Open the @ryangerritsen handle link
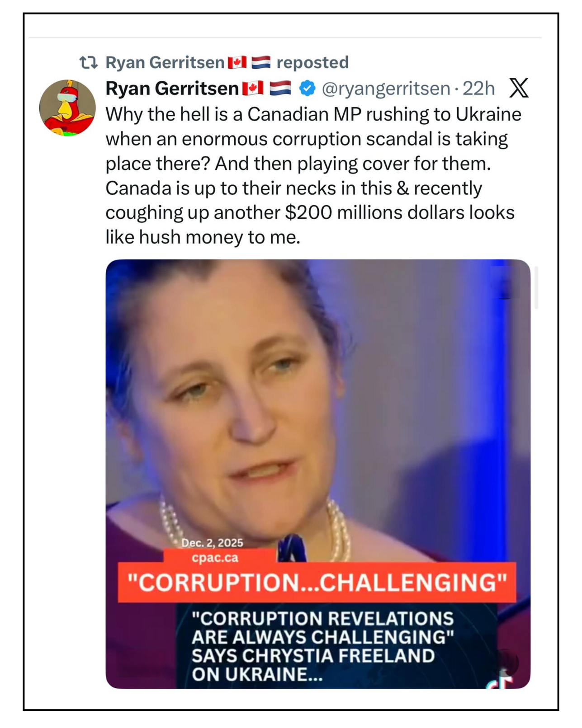 (386, 89)
